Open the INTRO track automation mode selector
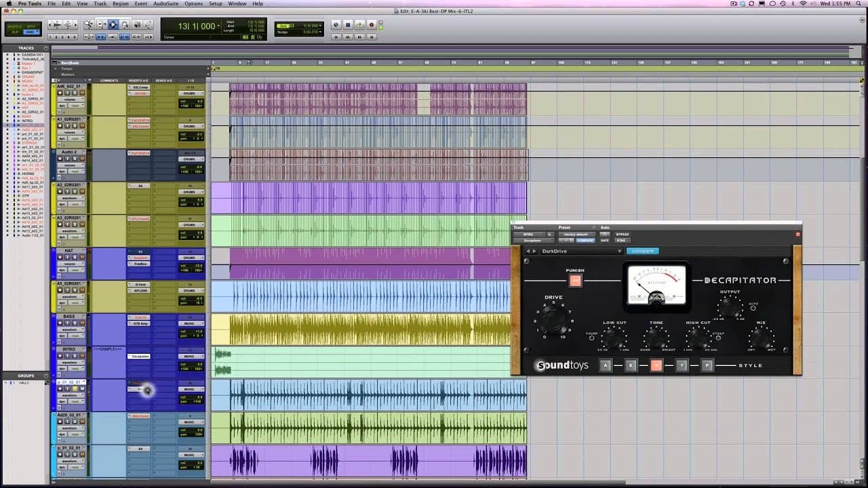This screenshot has height=488, width=868. pos(77,369)
